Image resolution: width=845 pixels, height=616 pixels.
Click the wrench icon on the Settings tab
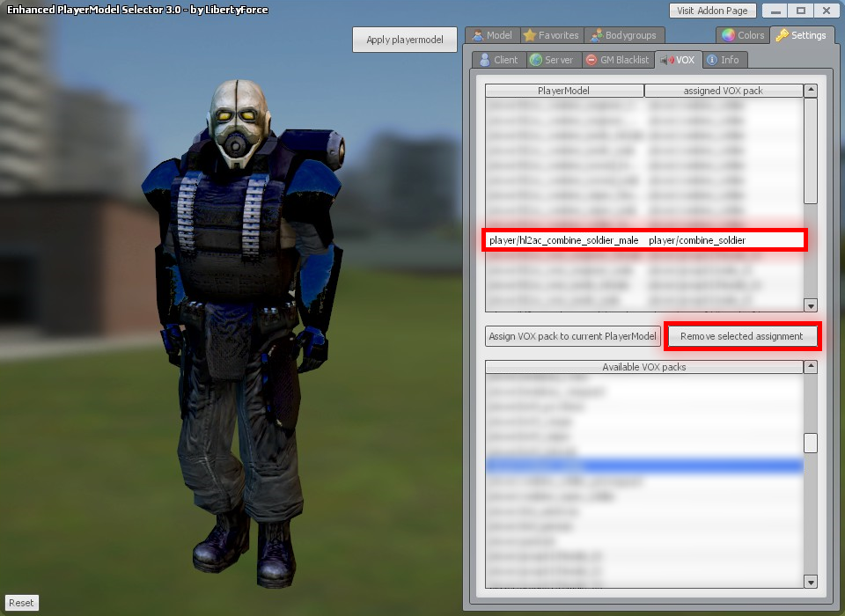(x=782, y=35)
